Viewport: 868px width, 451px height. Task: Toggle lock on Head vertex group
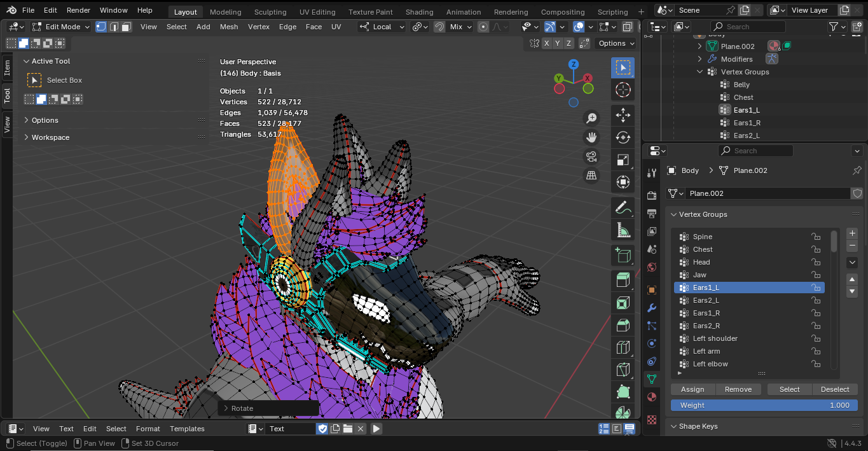[x=815, y=262]
